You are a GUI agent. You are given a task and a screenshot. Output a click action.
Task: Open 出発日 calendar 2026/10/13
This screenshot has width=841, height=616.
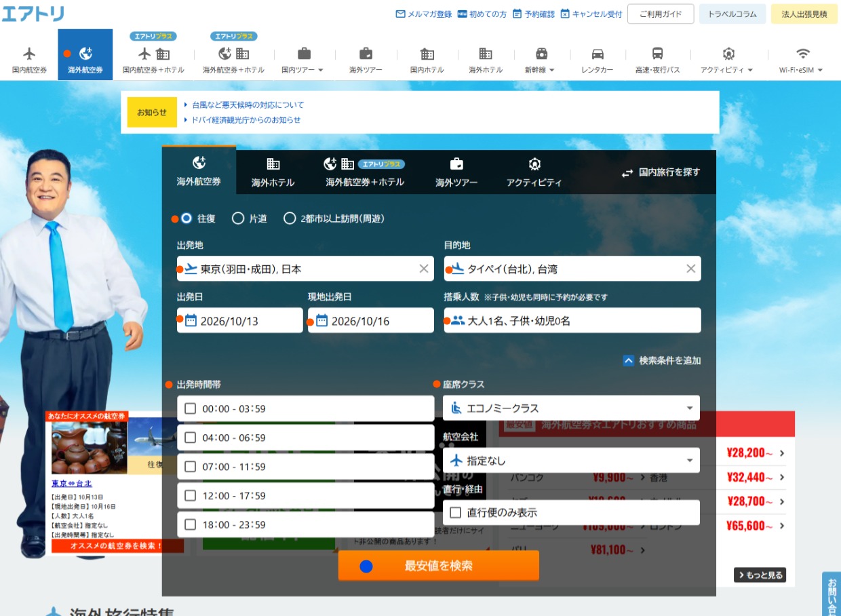(240, 320)
